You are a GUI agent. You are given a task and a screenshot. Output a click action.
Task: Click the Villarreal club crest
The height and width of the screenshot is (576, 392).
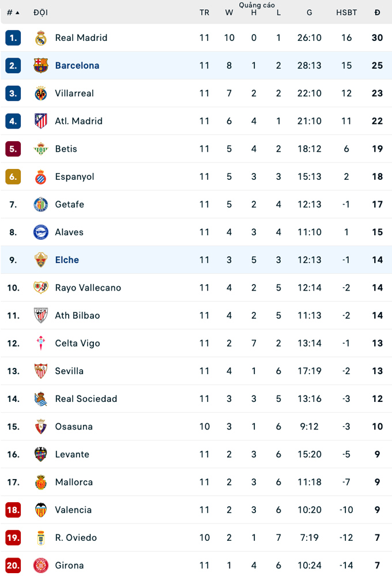tap(41, 93)
